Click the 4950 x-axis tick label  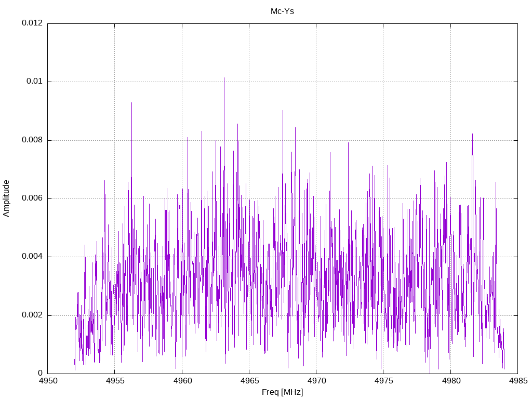[48, 381]
